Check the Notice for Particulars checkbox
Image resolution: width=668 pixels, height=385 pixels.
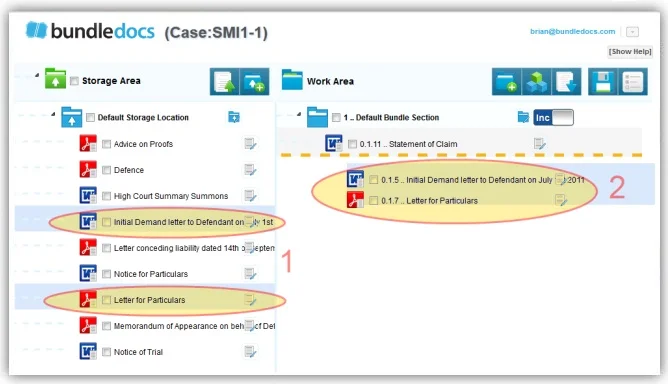[107, 274]
